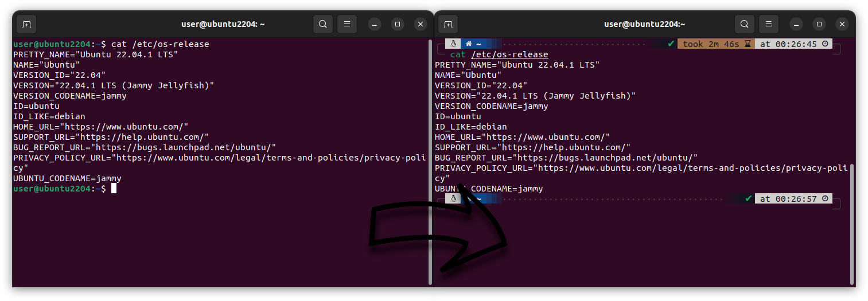Click SUPPORT_URL line in left terminal
Screen dimensions: 868x301
[x=111, y=137]
